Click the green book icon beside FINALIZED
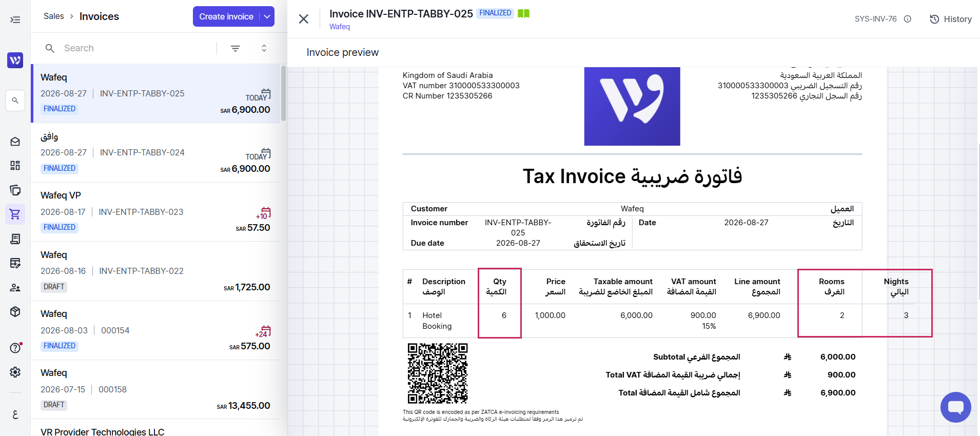Image resolution: width=980 pixels, height=436 pixels. (523, 13)
